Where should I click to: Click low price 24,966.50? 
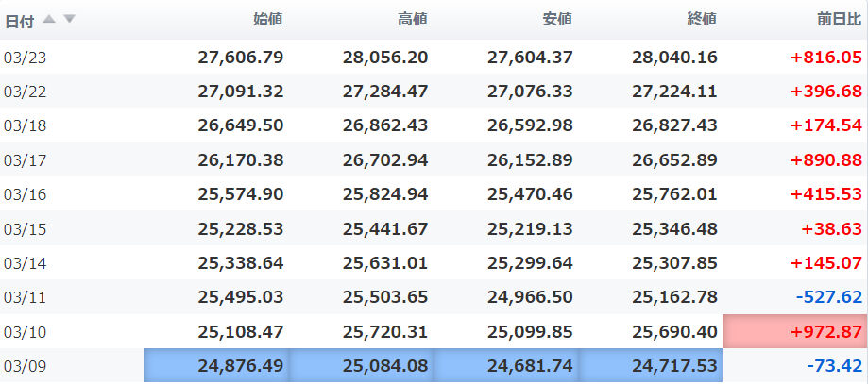[530, 297]
